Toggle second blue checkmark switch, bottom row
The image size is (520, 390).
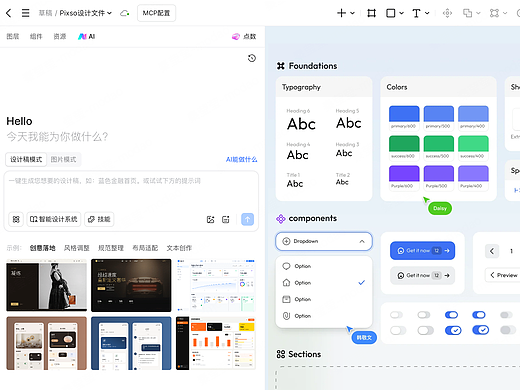point(480,330)
